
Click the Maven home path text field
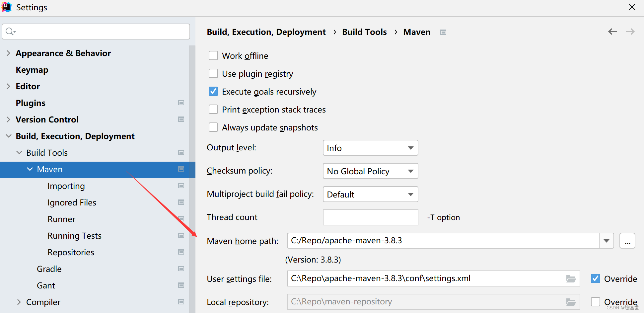coord(443,241)
